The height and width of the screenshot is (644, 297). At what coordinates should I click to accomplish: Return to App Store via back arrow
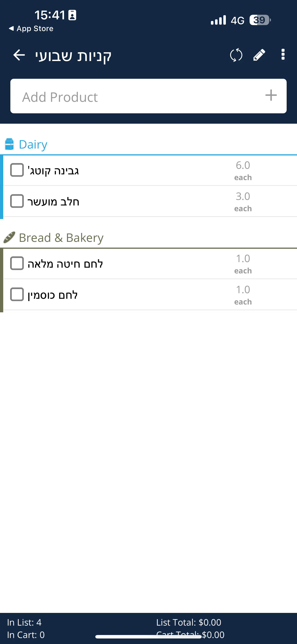(31, 29)
